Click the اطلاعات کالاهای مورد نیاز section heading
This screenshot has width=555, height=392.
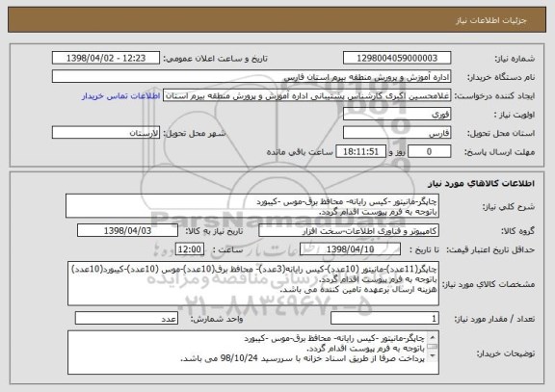pos(482,183)
